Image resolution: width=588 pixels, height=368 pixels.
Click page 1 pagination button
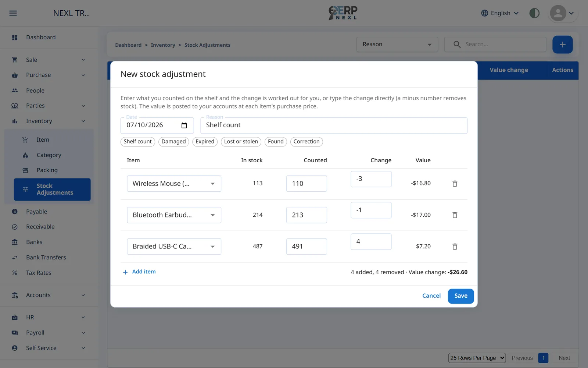pyautogui.click(x=543, y=358)
